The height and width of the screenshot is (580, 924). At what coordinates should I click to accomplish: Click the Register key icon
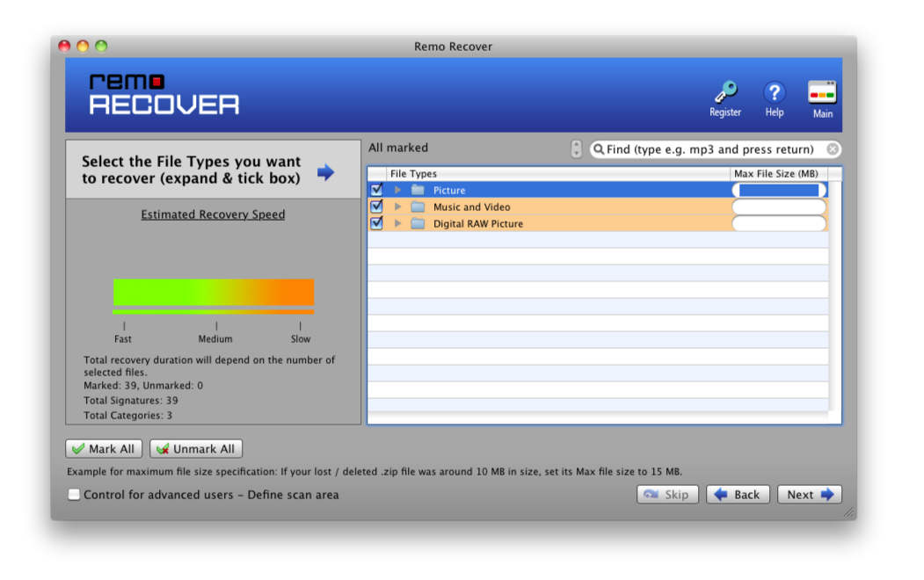click(x=725, y=92)
